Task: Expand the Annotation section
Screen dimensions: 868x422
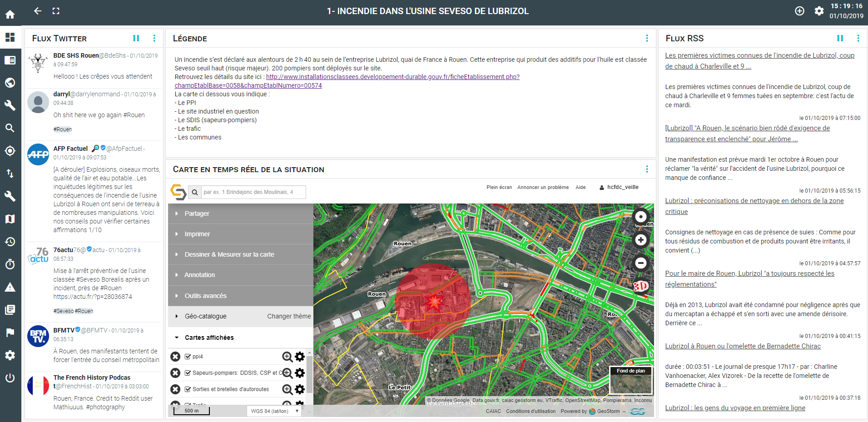Action: click(241, 275)
